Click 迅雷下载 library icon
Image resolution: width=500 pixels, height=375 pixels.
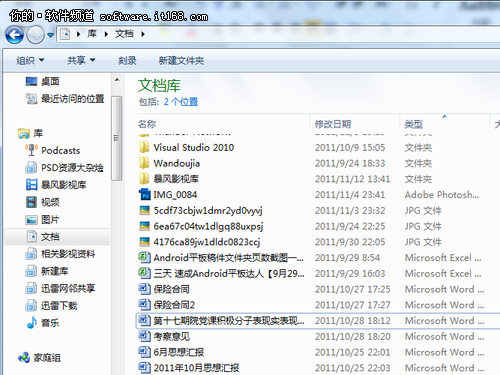coord(31,306)
